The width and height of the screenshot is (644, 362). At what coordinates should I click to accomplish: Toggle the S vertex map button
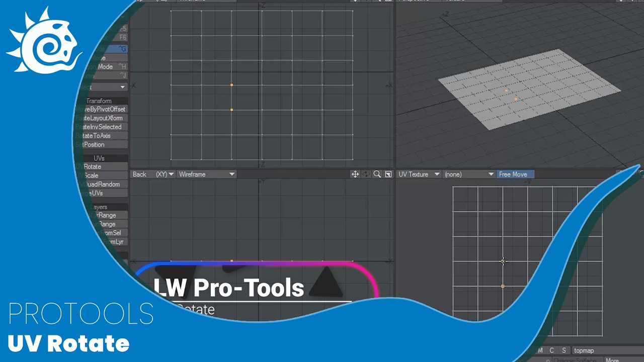pyautogui.click(x=563, y=350)
